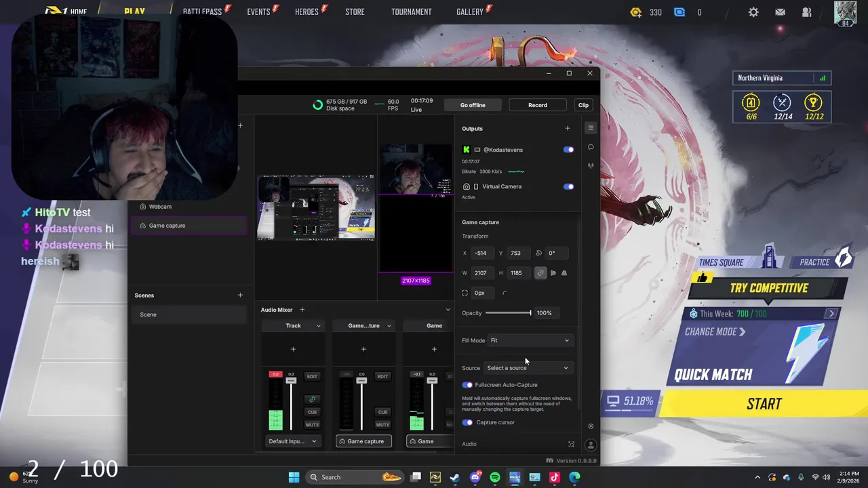The width and height of the screenshot is (868, 488).
Task: Open the TOURNAMENT tab
Action: tap(411, 12)
